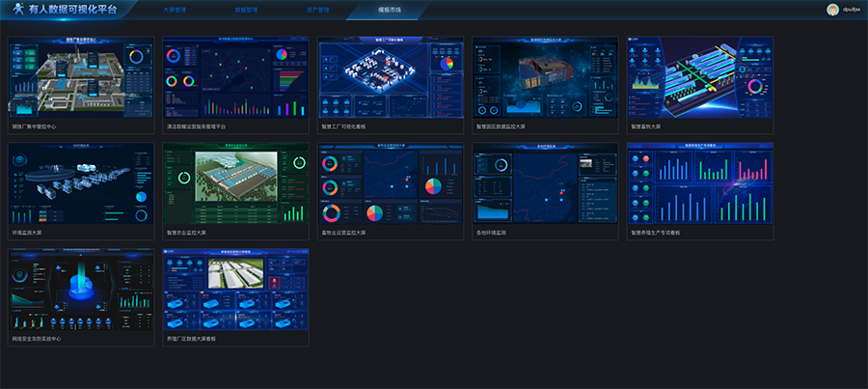Click the 有人数据可视化平台 title
This screenshot has height=389, width=868.
coord(72,10)
